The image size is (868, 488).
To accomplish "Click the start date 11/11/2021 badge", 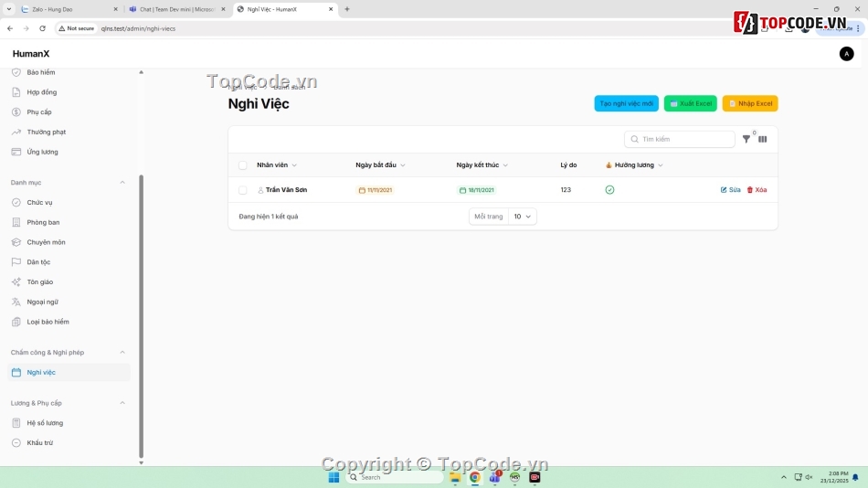I will click(375, 190).
